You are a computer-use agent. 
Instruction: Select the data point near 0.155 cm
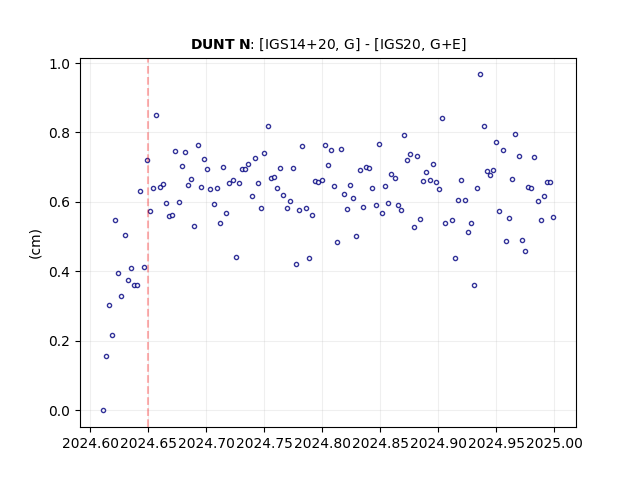click(107, 357)
